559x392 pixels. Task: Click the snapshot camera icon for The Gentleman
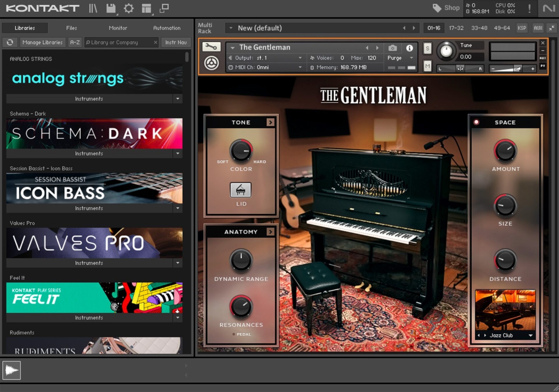click(393, 49)
